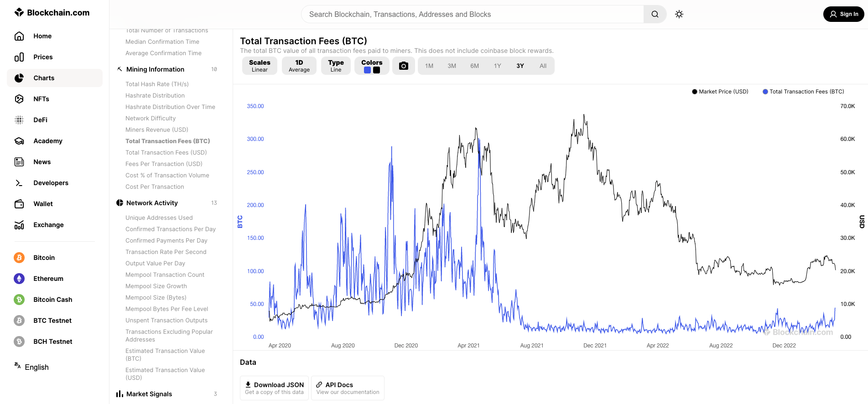
Task: Open the Wallet icon
Action: [19, 204]
